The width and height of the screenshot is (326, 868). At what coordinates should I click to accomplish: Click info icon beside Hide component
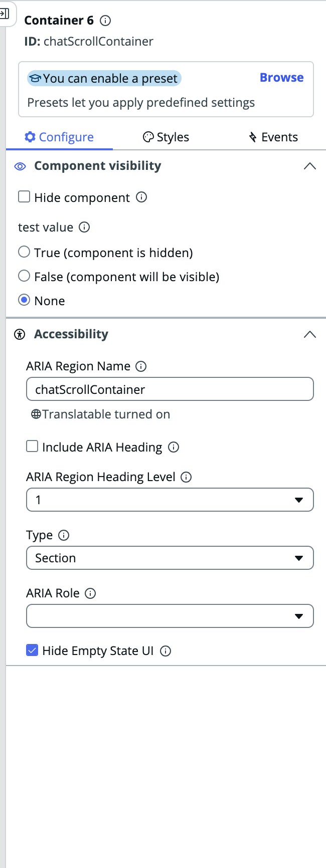pos(141,197)
